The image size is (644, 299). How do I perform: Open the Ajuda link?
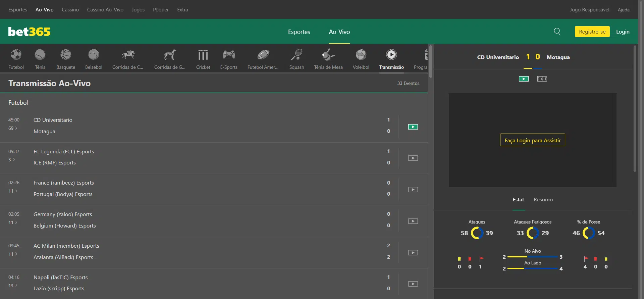(x=624, y=10)
